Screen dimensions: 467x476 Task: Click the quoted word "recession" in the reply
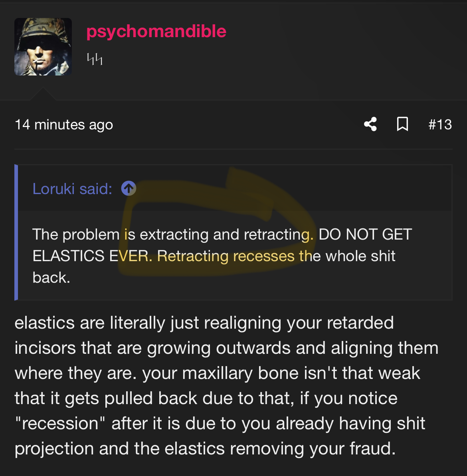click(x=60, y=423)
